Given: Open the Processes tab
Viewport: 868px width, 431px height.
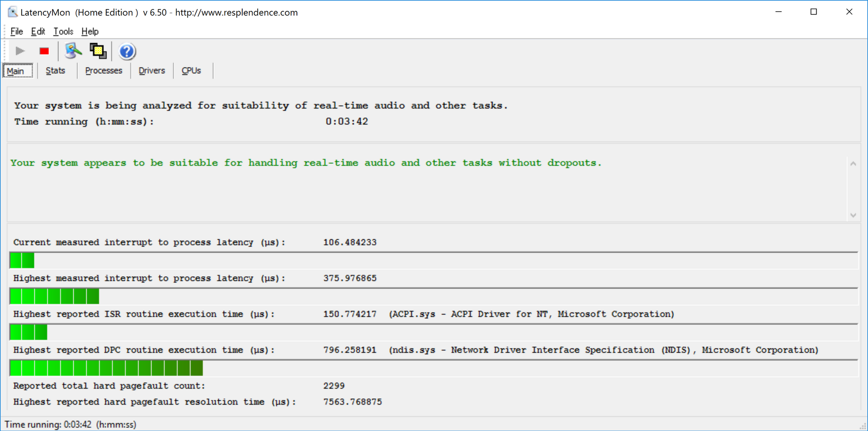Looking at the screenshot, I should [x=104, y=71].
